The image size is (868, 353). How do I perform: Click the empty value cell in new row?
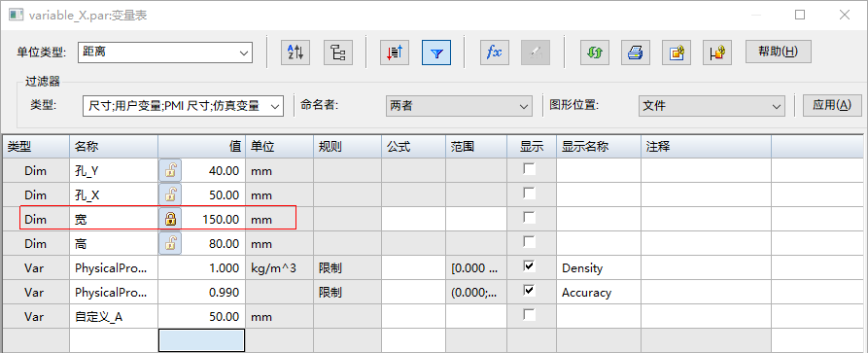click(201, 340)
